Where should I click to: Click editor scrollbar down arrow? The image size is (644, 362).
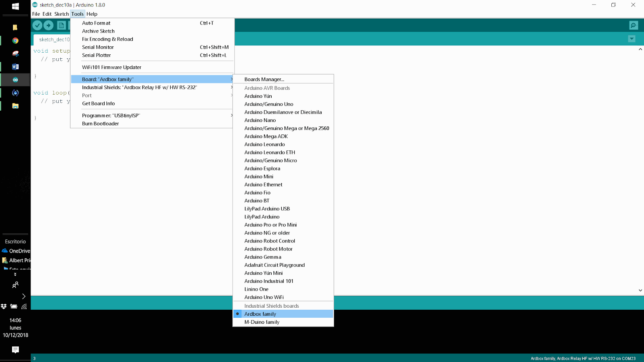pyautogui.click(x=640, y=290)
